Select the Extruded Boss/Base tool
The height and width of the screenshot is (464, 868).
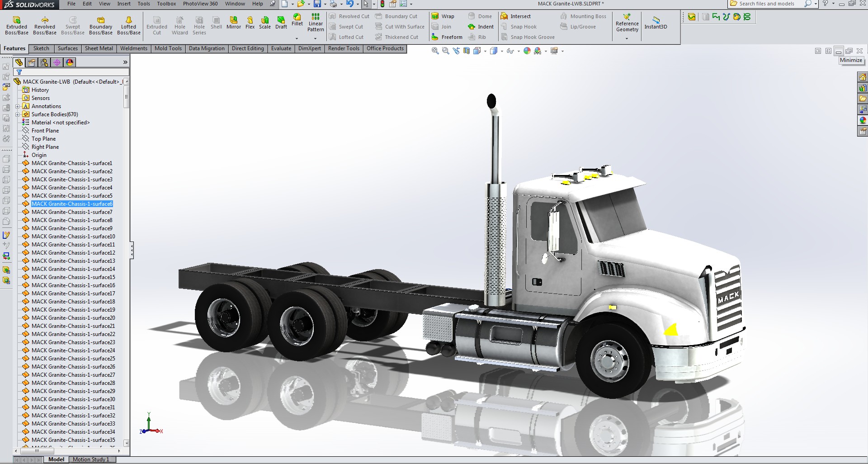click(x=17, y=26)
